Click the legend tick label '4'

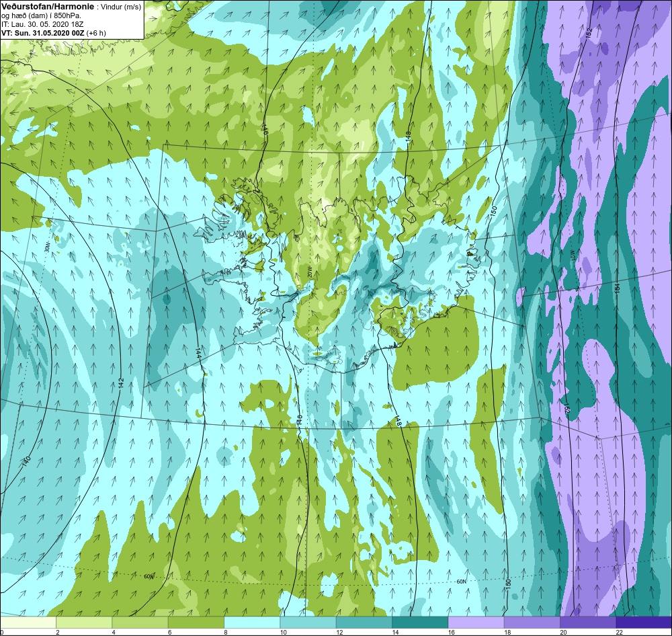[114, 632]
